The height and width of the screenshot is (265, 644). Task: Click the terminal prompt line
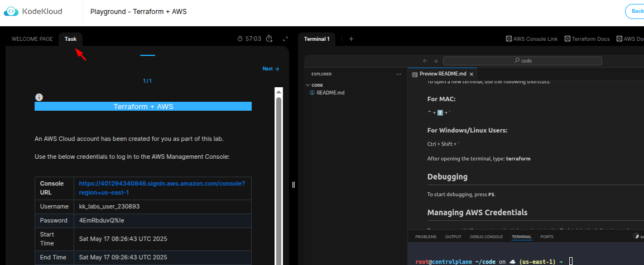(494, 261)
